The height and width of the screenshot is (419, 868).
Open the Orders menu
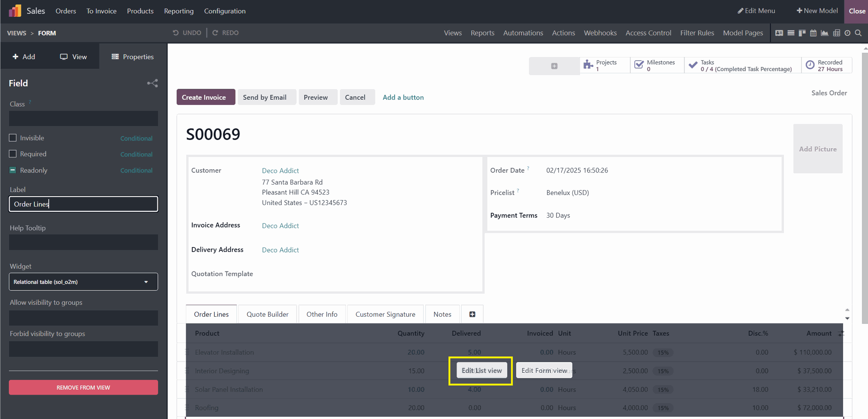(66, 11)
